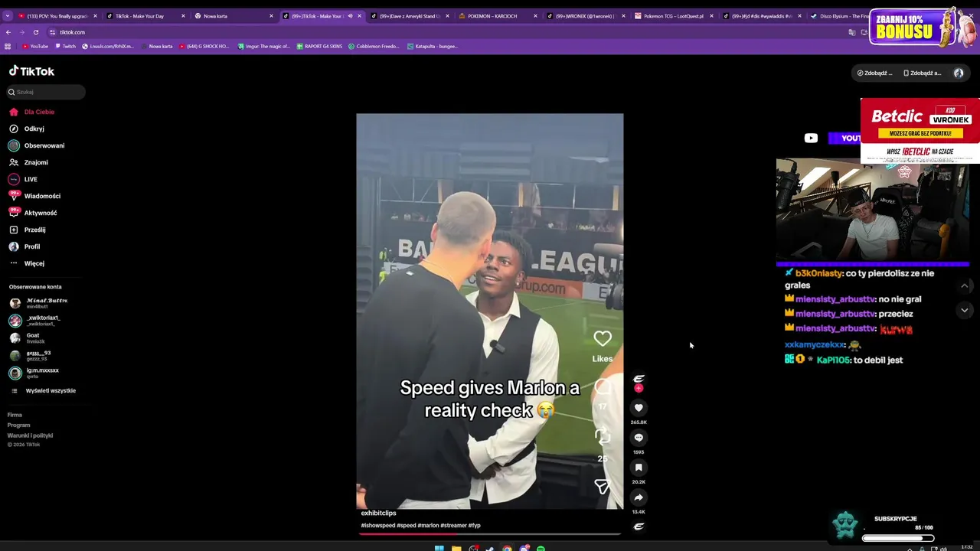Click the browser back arrow
Screen dimensions: 980x551
coord(8,32)
